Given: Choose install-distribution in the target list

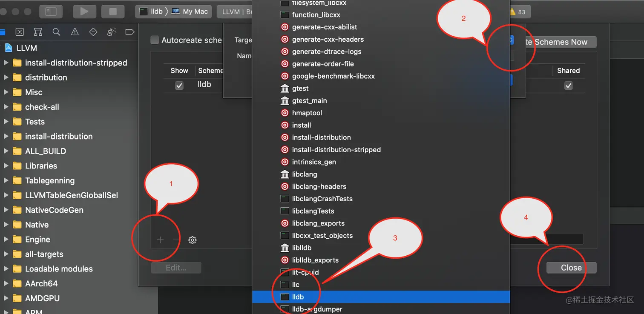Looking at the screenshot, I should pos(381,137).
